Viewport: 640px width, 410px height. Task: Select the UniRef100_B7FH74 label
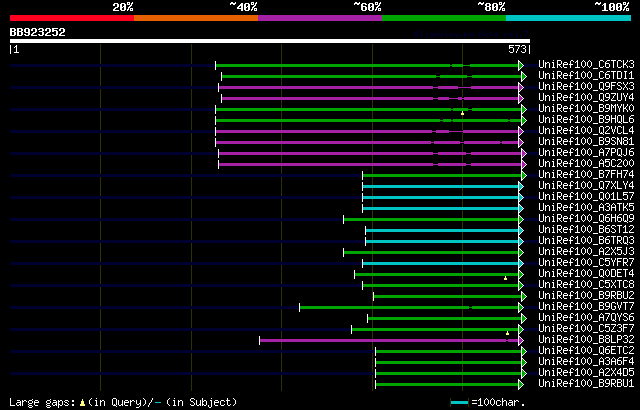(586, 175)
